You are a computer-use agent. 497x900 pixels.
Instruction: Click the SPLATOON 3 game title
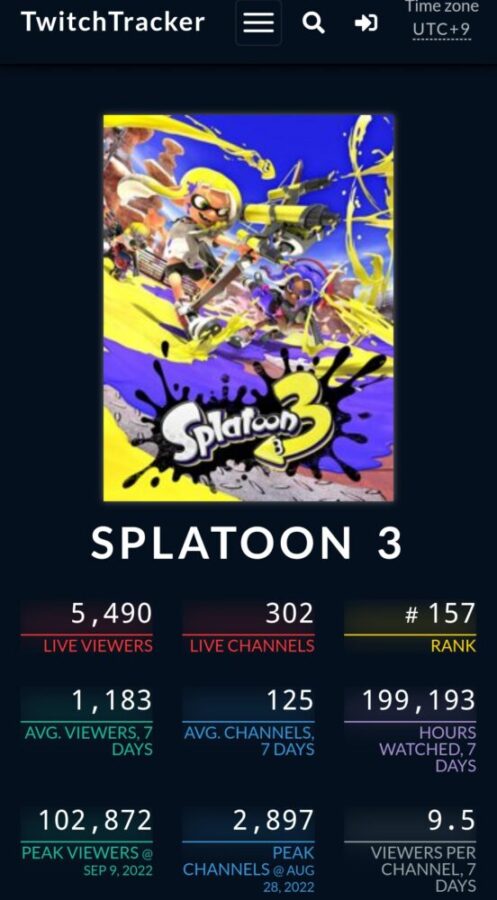pyautogui.click(x=247, y=543)
